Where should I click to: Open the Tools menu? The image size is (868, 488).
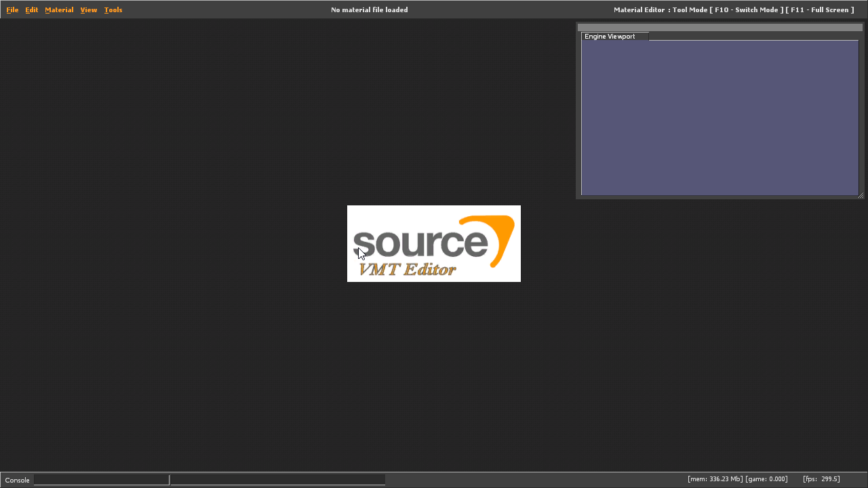(x=113, y=10)
